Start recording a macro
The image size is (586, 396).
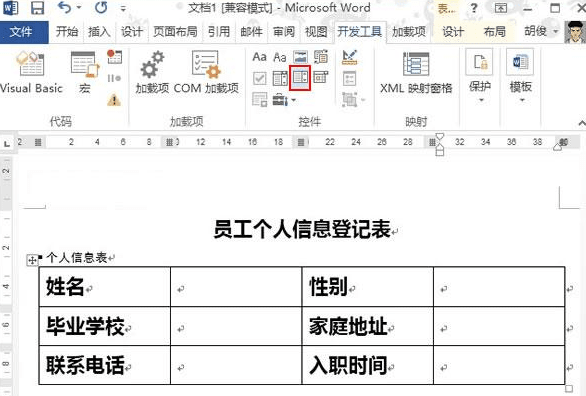[x=114, y=56]
